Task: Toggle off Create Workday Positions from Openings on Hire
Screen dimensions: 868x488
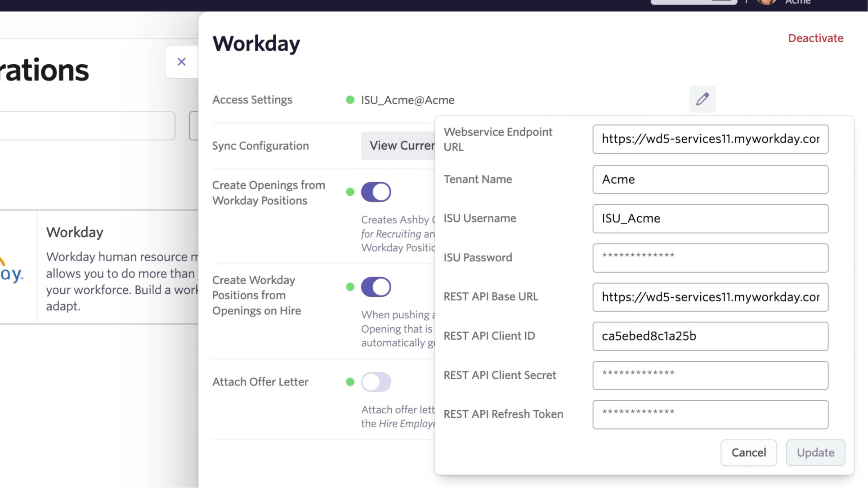Action: 376,287
